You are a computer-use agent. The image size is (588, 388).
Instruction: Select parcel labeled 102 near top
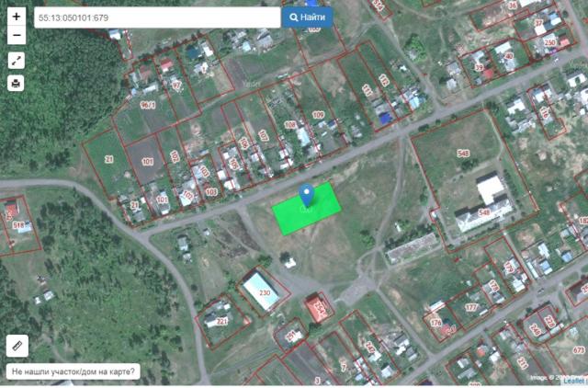(x=175, y=156)
